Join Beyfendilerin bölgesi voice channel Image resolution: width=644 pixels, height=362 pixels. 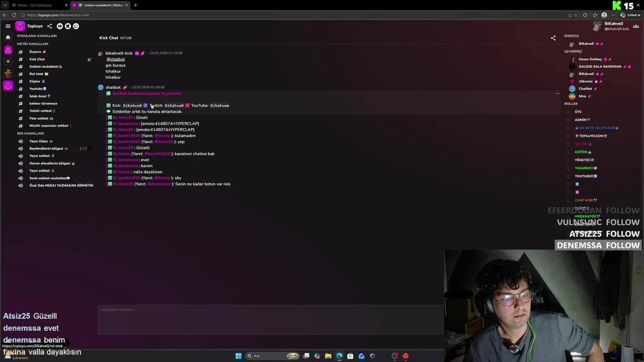tap(48, 148)
